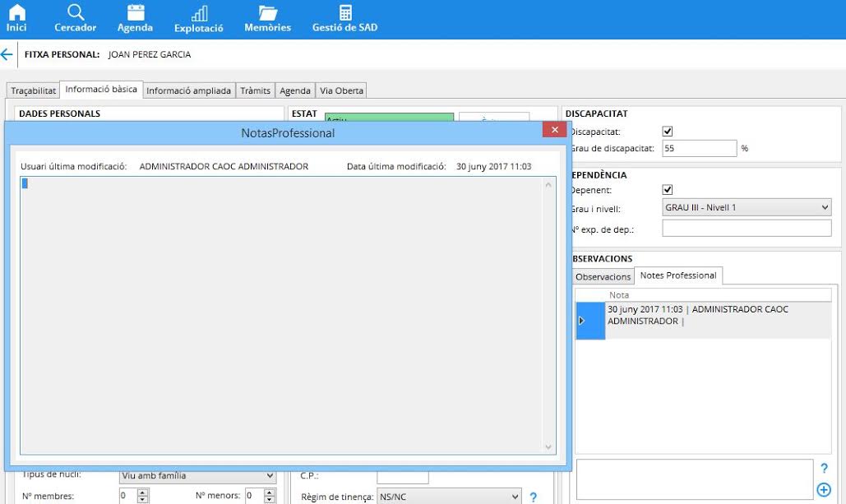Expand the Grau i nivell dropdown
The width and height of the screenshot is (846, 504).
click(825, 208)
